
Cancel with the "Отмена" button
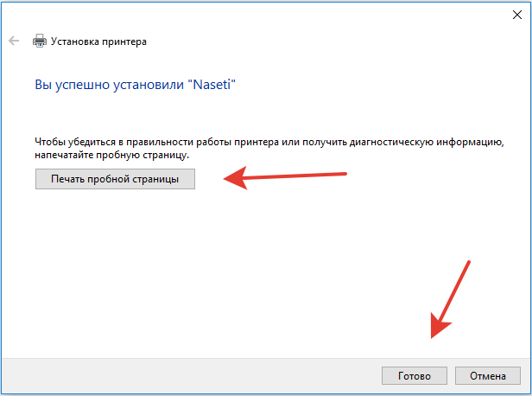[487, 376]
